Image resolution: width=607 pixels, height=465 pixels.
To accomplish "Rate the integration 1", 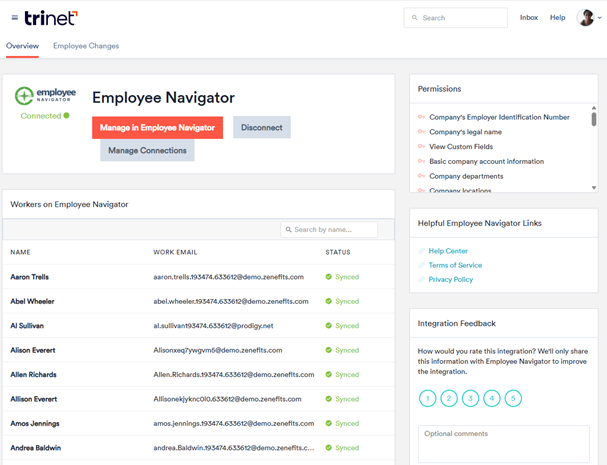I will [x=427, y=398].
